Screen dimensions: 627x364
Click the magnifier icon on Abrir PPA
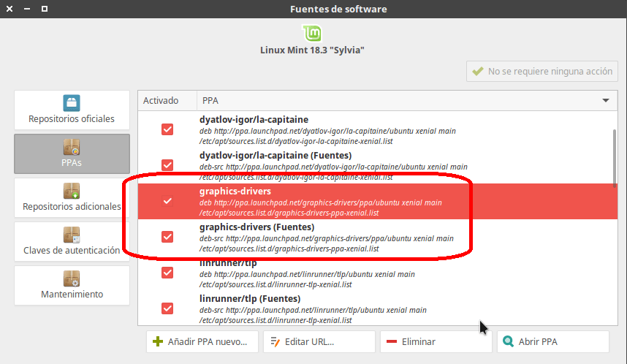(x=508, y=341)
